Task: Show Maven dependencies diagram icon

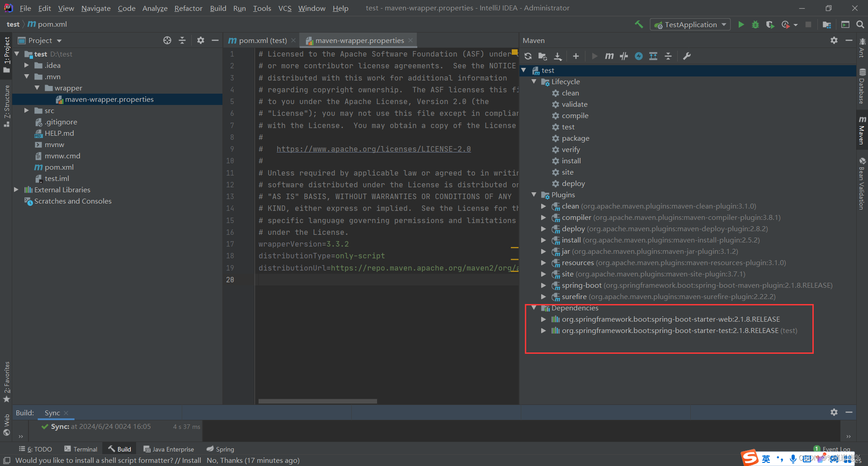Action: [653, 56]
